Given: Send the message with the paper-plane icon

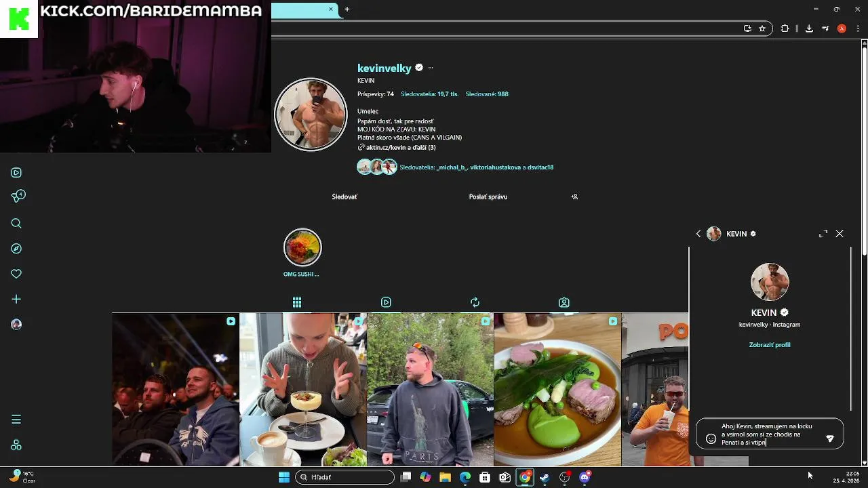Looking at the screenshot, I should pos(829,439).
